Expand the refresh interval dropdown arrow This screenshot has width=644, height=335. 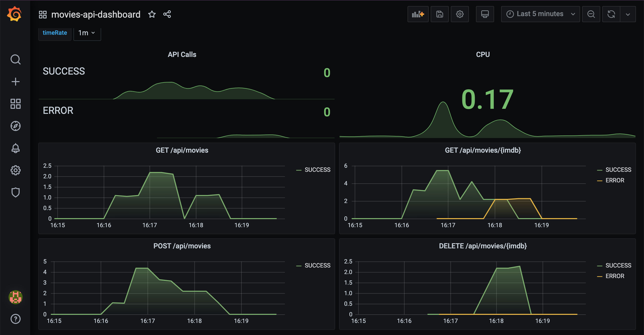click(x=628, y=14)
